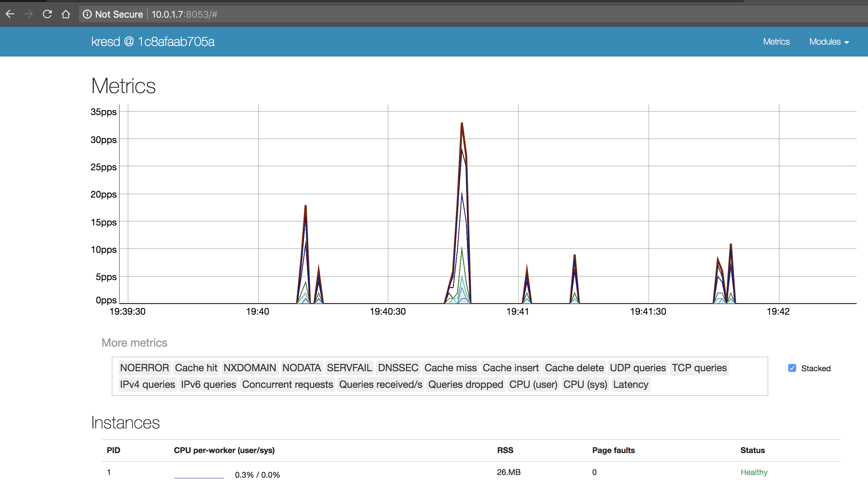Select the SERVFAIL metric tag
This screenshot has height=489, width=868.
(x=349, y=368)
